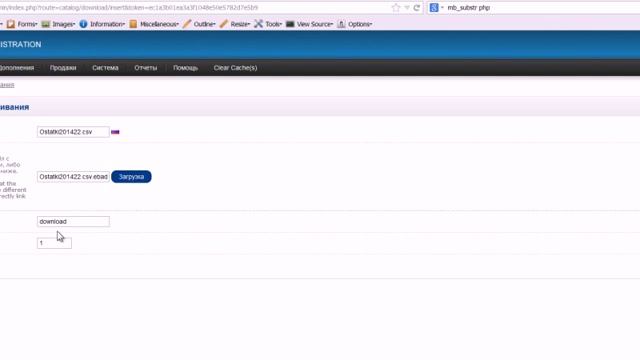Open the Система menu
The height and width of the screenshot is (360, 640).
tap(105, 68)
